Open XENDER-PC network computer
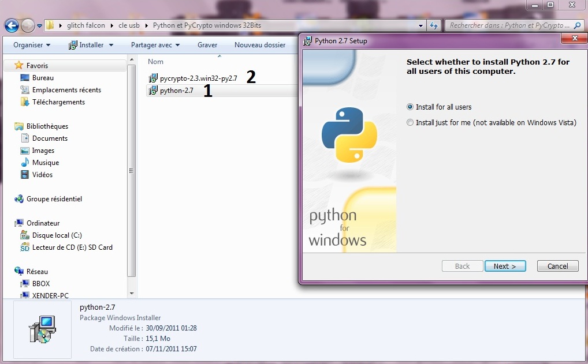 [50, 295]
